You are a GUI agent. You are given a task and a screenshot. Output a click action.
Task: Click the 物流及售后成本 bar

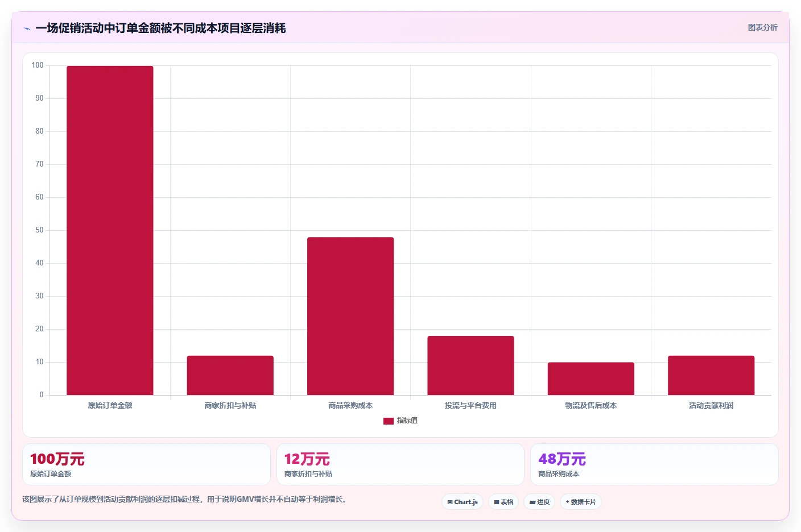591,379
